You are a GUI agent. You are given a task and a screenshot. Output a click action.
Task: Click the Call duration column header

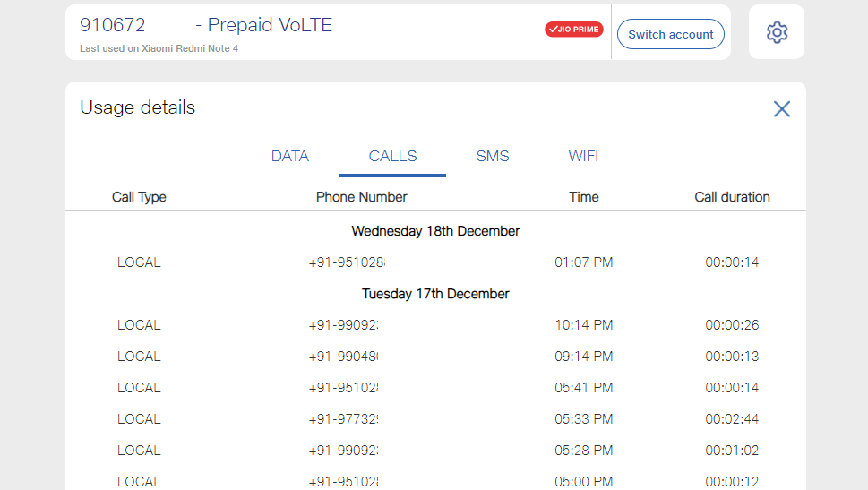pyautogui.click(x=732, y=197)
